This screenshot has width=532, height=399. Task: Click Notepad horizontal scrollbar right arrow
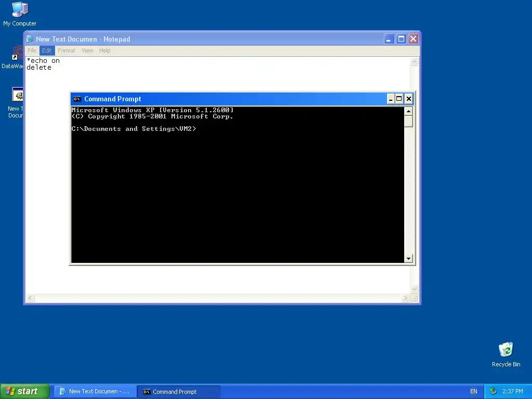pos(405,298)
